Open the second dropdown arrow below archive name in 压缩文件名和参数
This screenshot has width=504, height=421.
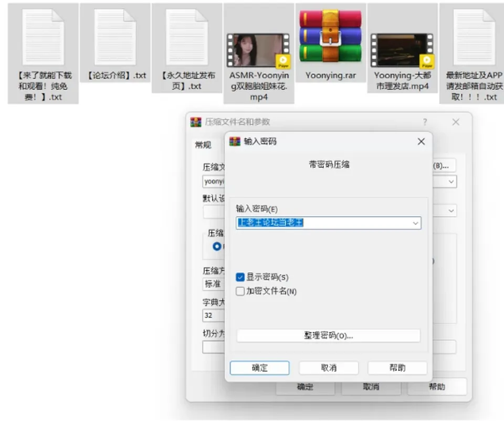451,211
